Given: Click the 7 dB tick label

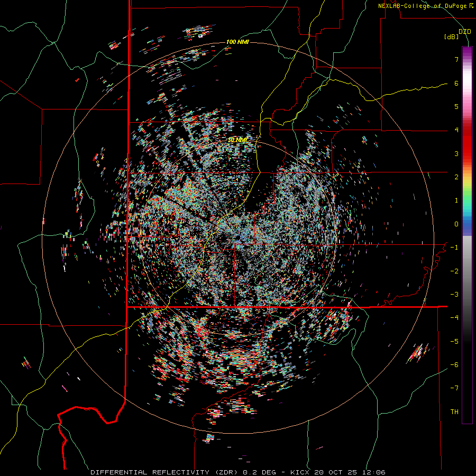Looking at the screenshot, I should click(x=456, y=59).
